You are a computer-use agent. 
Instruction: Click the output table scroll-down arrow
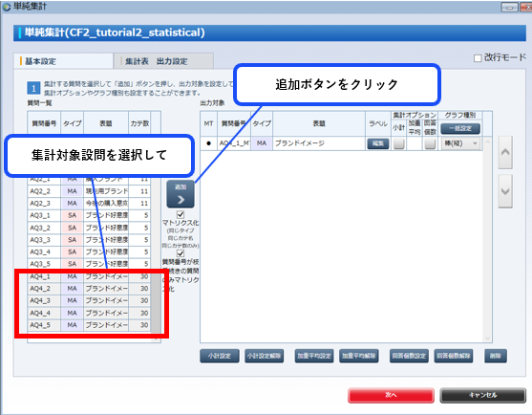pyautogui.click(x=487, y=339)
